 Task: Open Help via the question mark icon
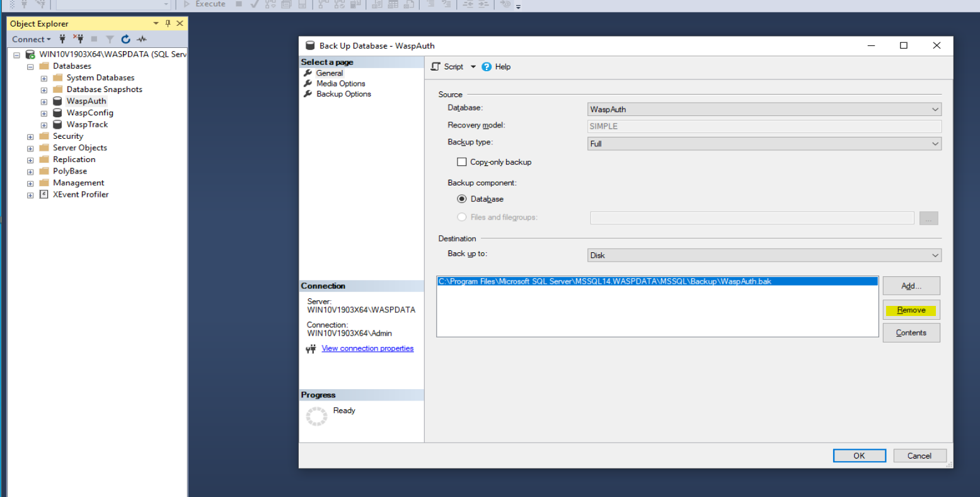coord(487,67)
